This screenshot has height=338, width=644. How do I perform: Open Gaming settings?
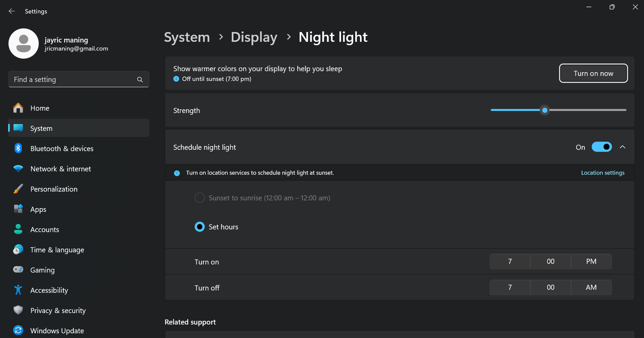[42, 270]
